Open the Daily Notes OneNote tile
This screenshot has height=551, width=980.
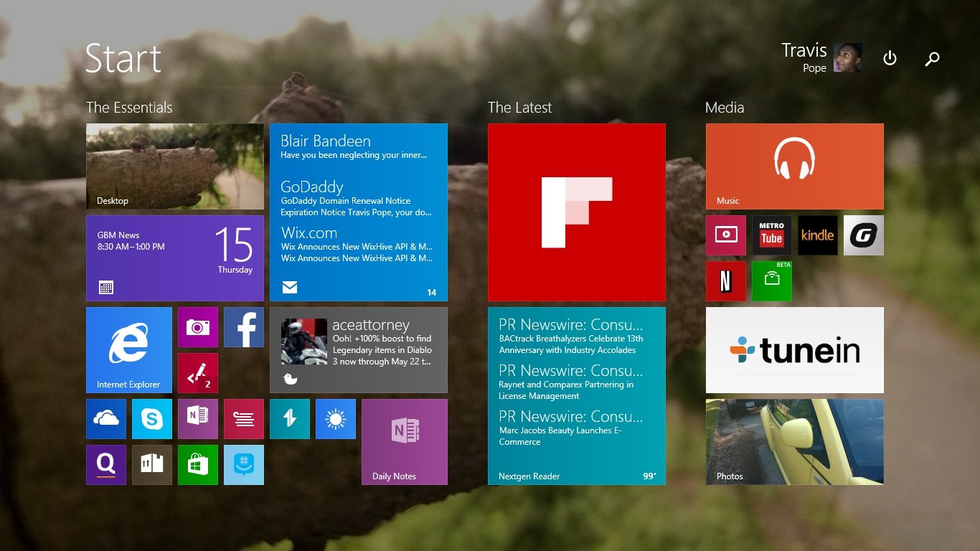[x=405, y=442]
